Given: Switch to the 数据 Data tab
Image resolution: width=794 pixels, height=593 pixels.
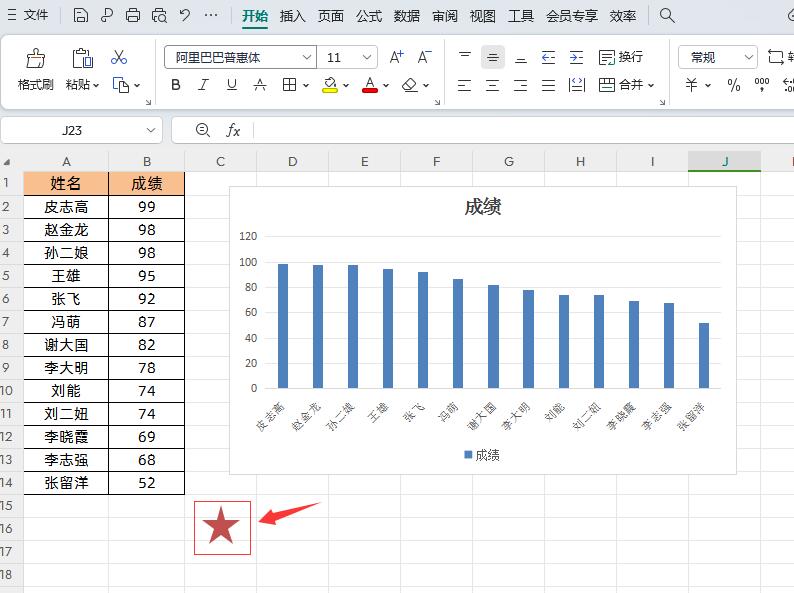Looking at the screenshot, I should point(407,16).
